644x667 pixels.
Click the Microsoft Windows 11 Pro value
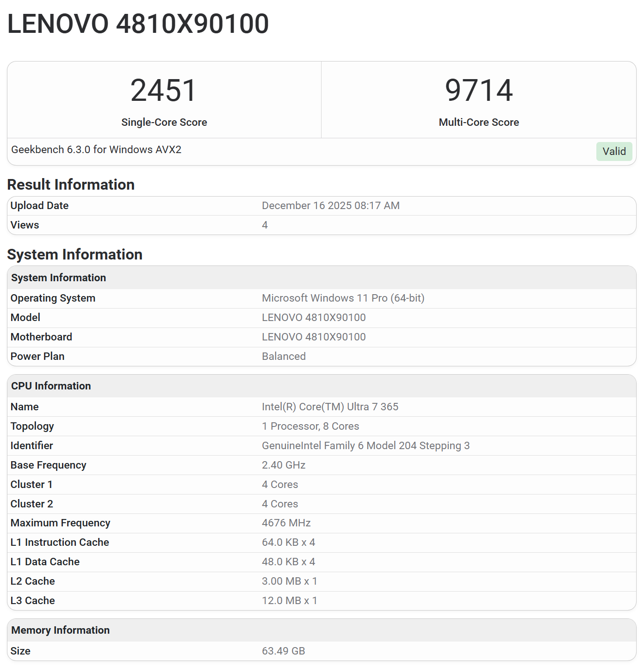(x=343, y=298)
